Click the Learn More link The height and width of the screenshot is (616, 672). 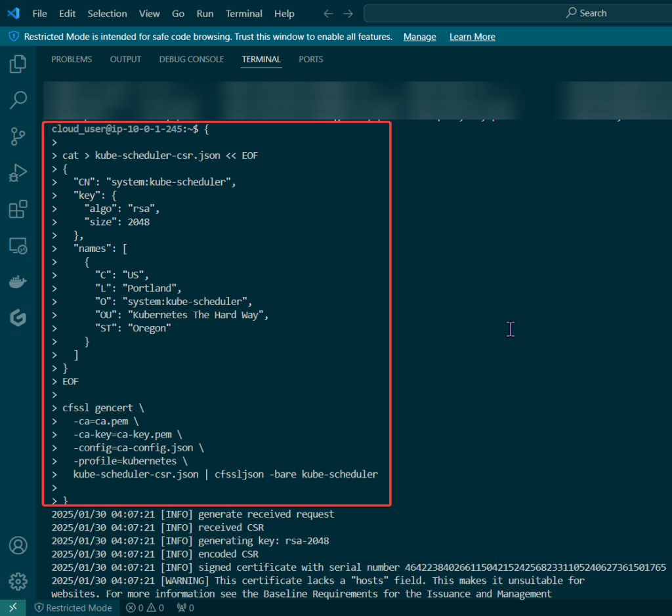[x=472, y=37]
